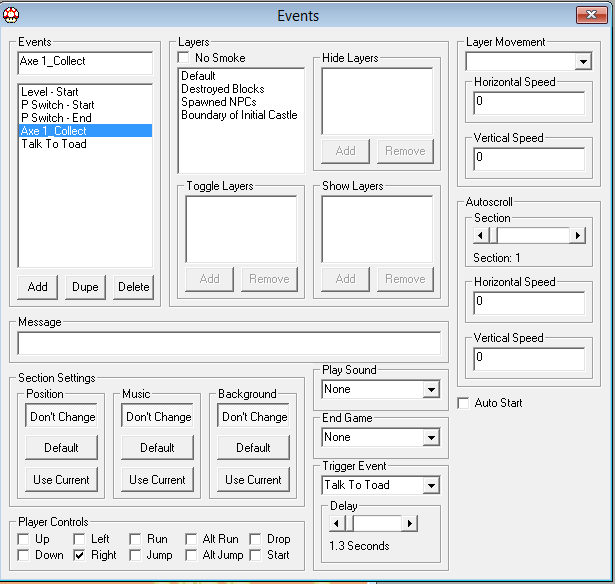Viewport: 615px width, 584px height.
Task: Click Delete event button
Action: point(134,287)
